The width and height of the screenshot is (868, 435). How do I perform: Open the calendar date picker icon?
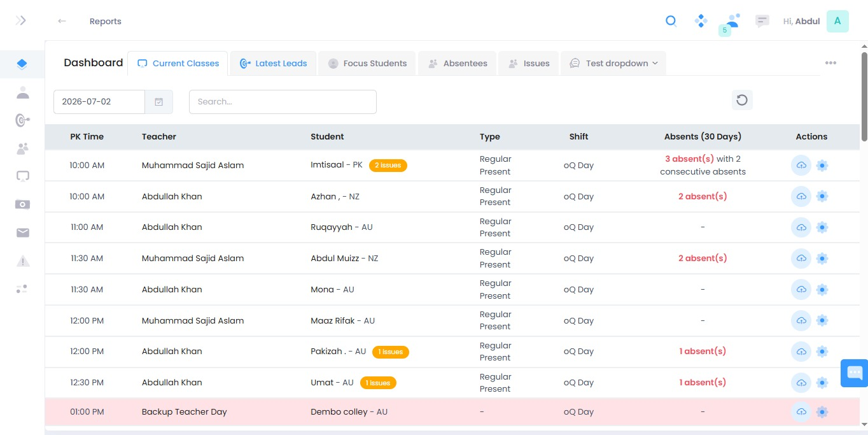(159, 102)
